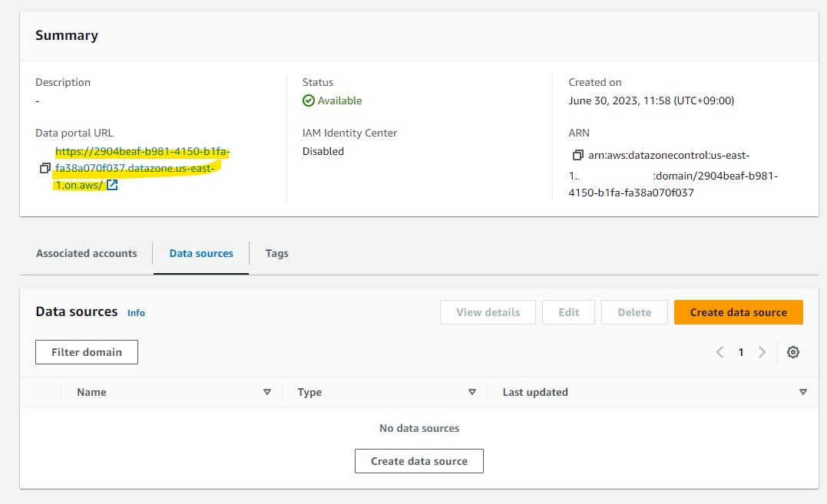Select page number 1 in pagination
The width and height of the screenshot is (827, 504).
740,352
